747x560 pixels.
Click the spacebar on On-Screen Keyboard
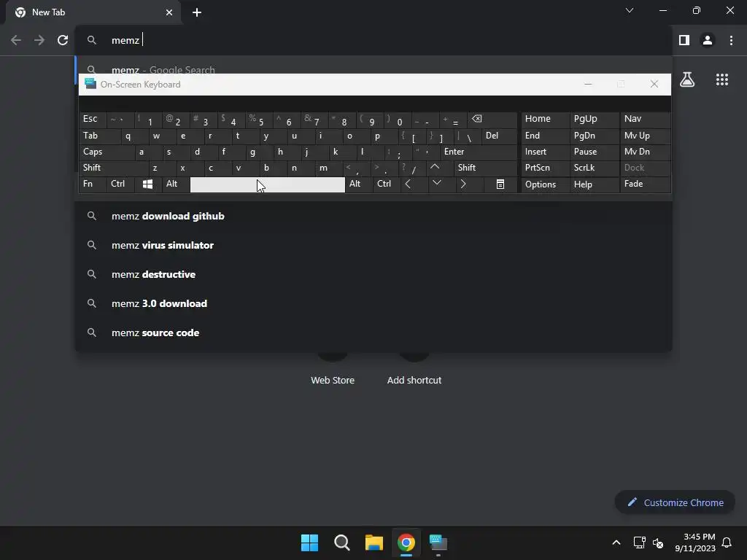(x=267, y=184)
